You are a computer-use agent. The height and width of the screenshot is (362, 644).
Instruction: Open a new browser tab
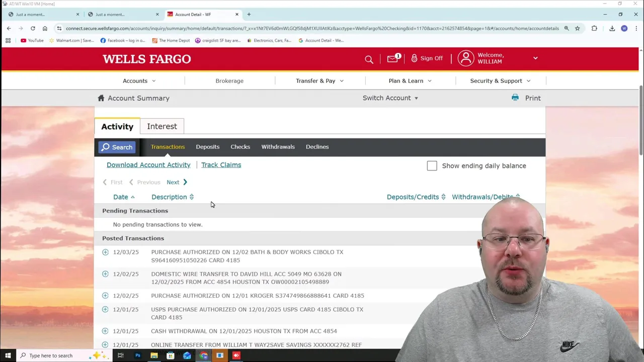249,14
